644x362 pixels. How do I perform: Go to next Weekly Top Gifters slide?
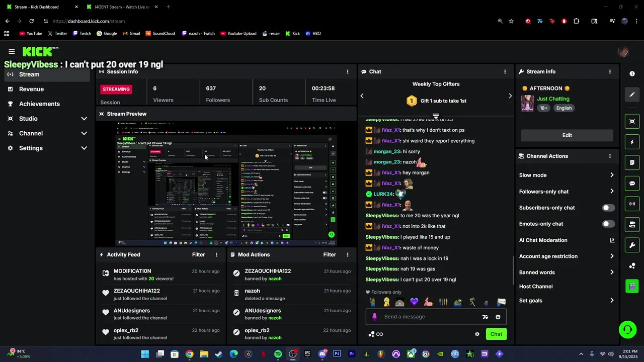click(x=510, y=96)
